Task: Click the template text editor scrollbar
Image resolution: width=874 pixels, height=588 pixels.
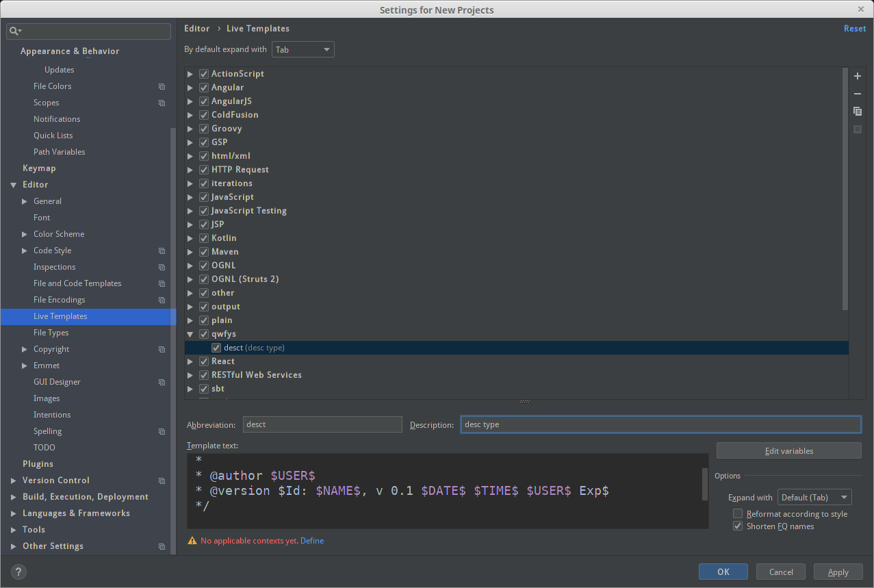Action: [705, 484]
